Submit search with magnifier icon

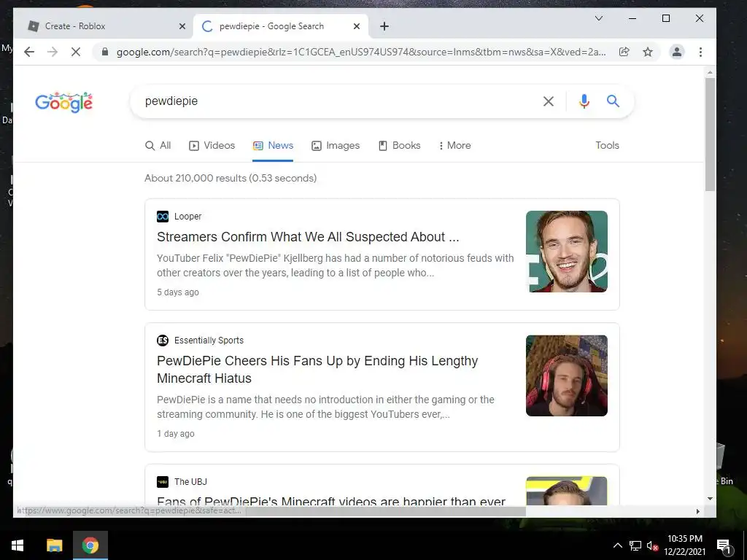click(x=613, y=101)
